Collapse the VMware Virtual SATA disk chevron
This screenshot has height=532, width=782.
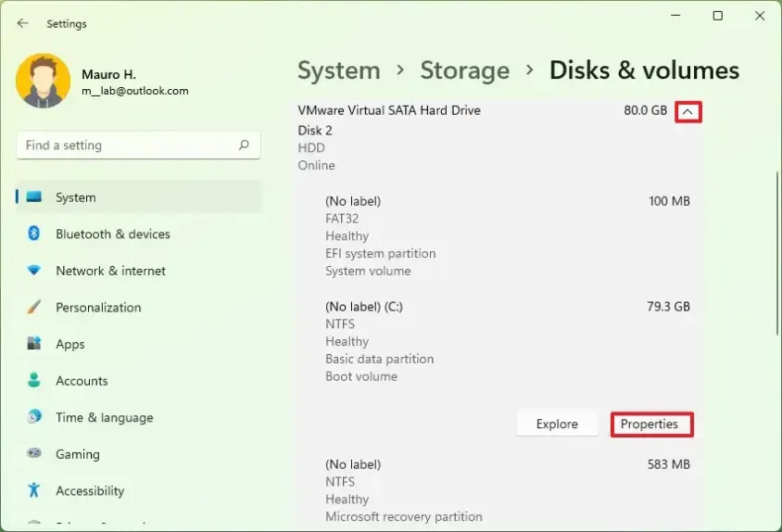point(688,112)
